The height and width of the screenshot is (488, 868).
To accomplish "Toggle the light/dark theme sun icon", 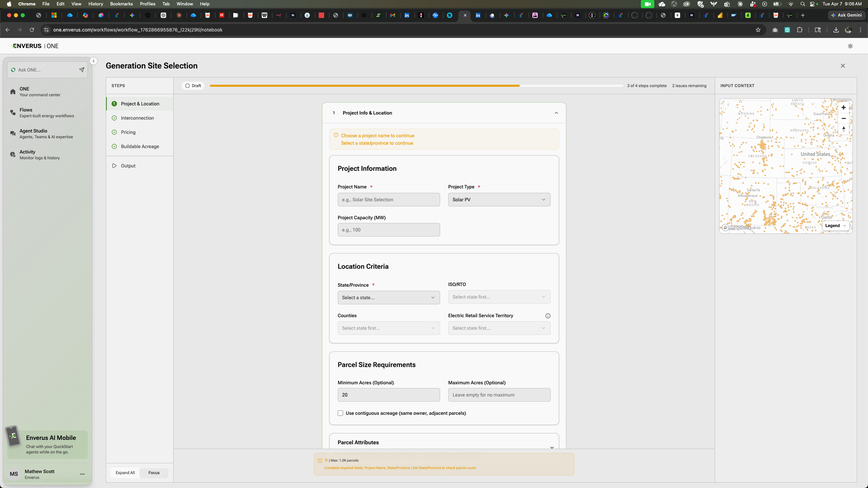I will click(850, 46).
